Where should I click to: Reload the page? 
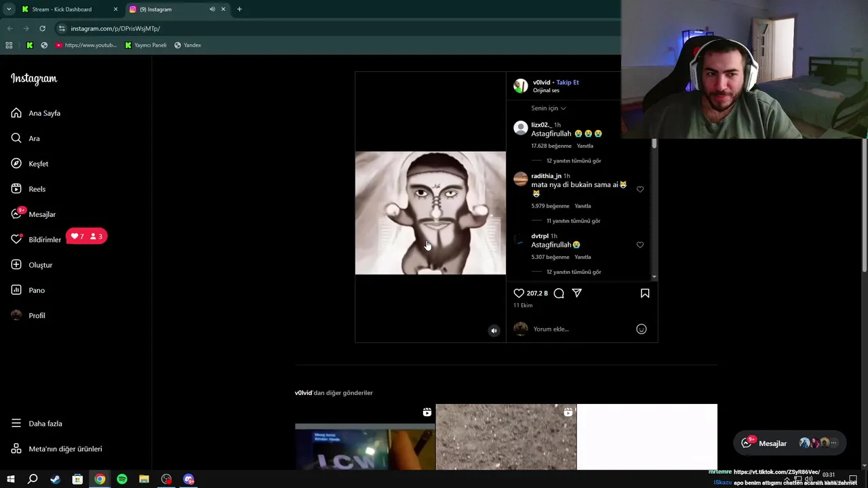[42, 28]
